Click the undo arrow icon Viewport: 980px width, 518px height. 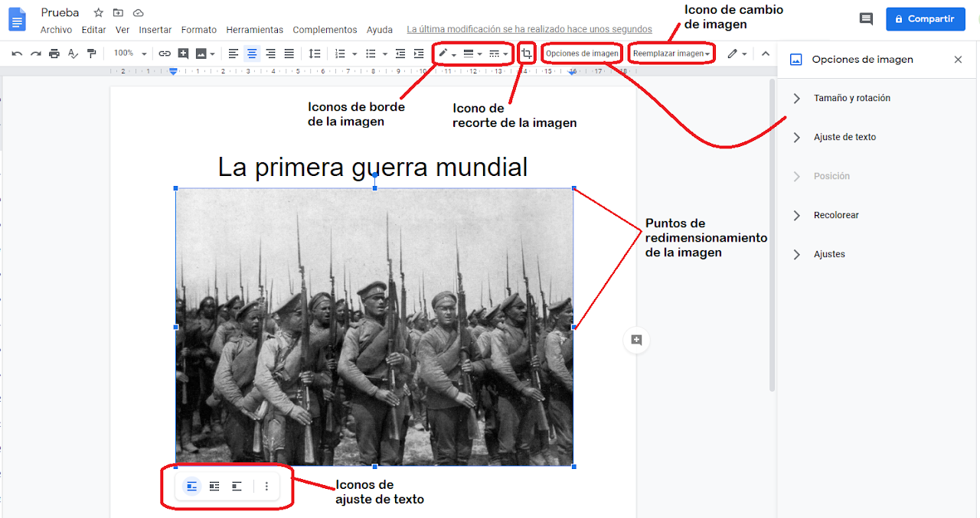pos(17,54)
